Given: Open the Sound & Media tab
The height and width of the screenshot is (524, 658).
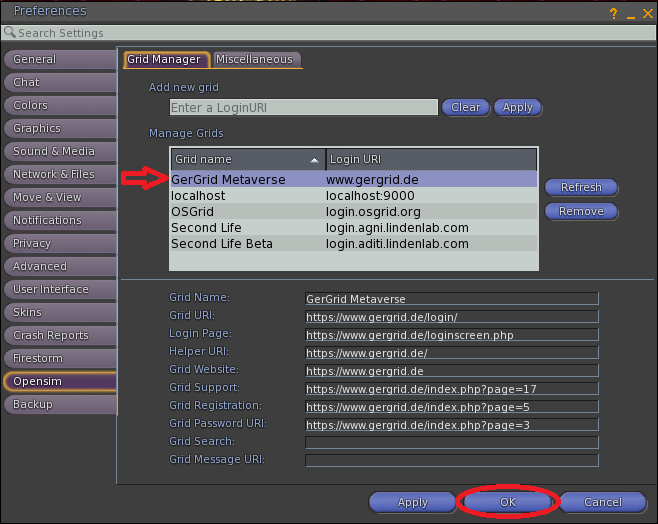Looking at the screenshot, I should point(60,151).
